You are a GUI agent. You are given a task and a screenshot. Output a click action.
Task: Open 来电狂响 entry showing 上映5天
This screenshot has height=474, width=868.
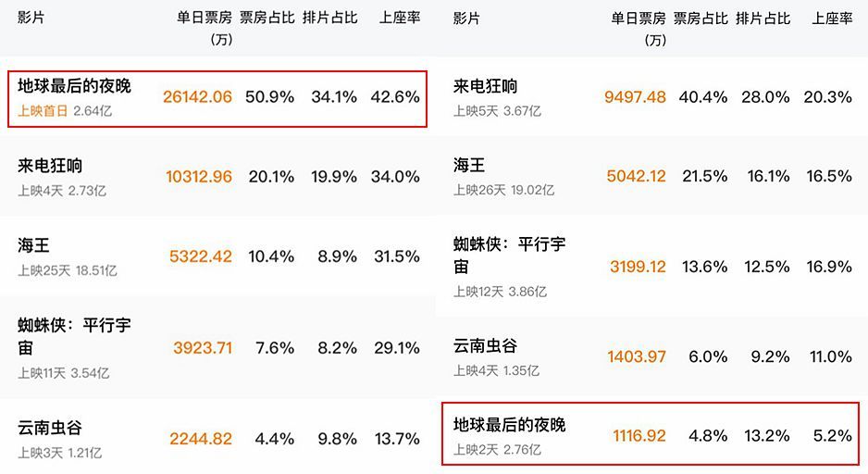point(486,87)
